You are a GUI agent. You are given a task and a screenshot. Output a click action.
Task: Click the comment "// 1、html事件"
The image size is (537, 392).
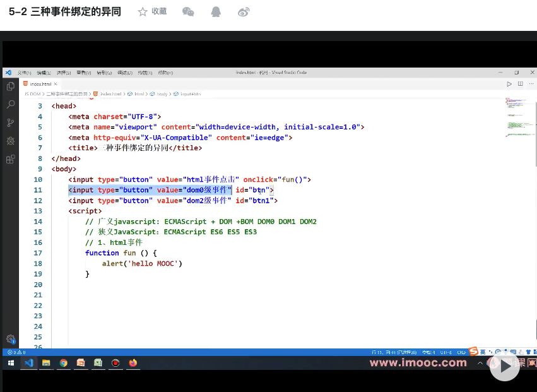[114, 242]
